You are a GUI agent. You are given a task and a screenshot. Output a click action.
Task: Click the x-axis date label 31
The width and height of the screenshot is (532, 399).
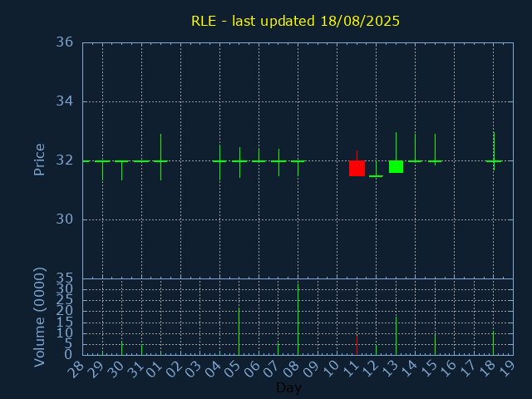click(135, 369)
